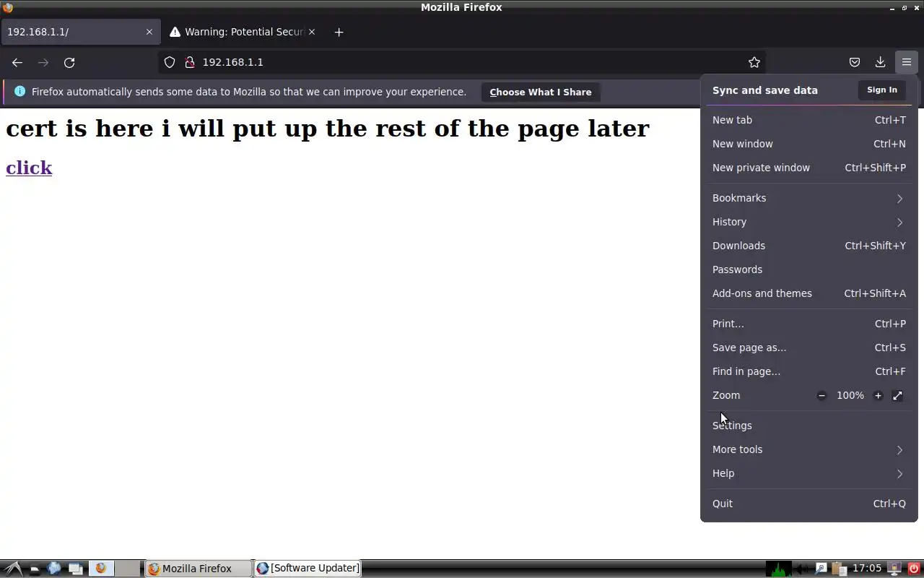Open Passwords from the menu
Image resolution: width=924 pixels, height=578 pixels.
coord(808,269)
